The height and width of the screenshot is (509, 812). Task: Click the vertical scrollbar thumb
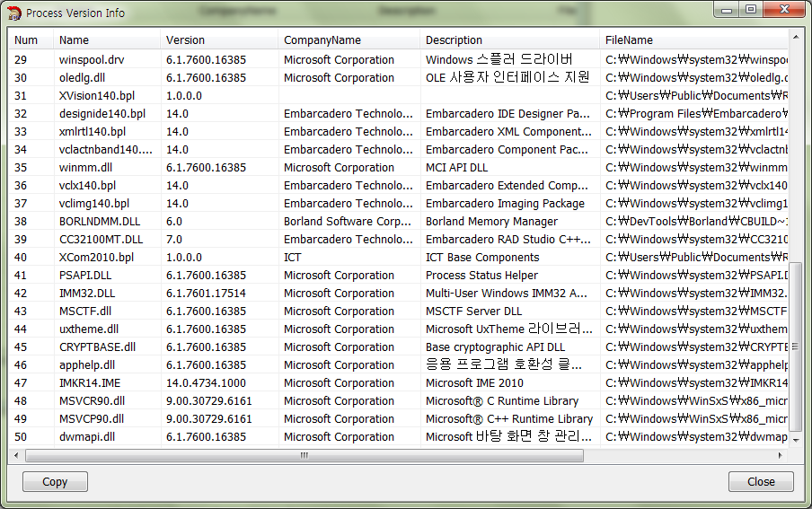click(x=796, y=347)
